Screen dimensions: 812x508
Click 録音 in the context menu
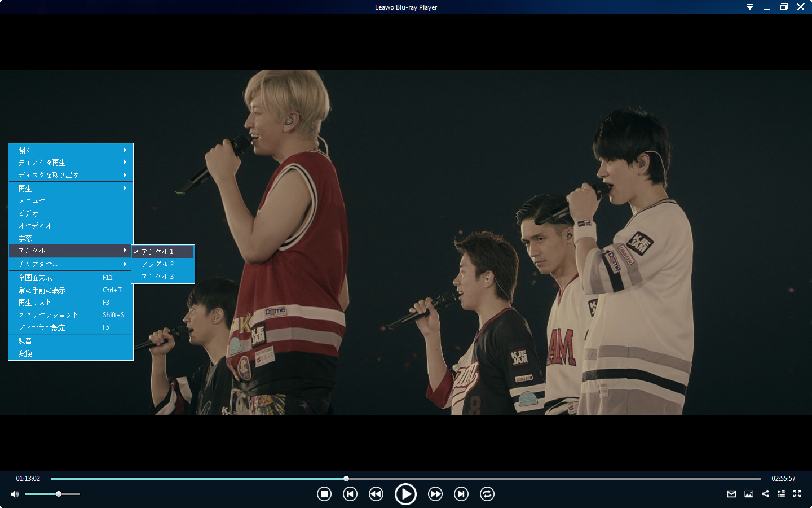click(x=70, y=341)
